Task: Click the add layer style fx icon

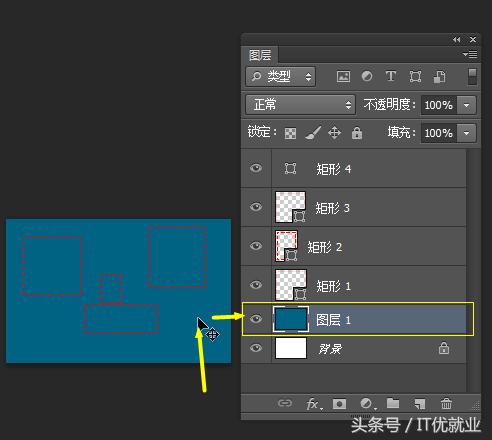Action: [x=314, y=404]
